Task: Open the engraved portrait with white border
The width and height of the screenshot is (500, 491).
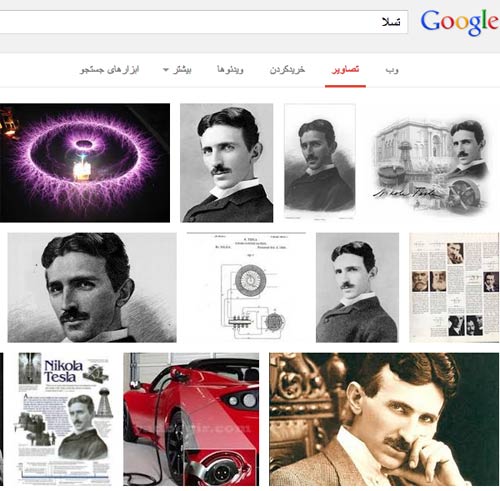Action: 320,162
